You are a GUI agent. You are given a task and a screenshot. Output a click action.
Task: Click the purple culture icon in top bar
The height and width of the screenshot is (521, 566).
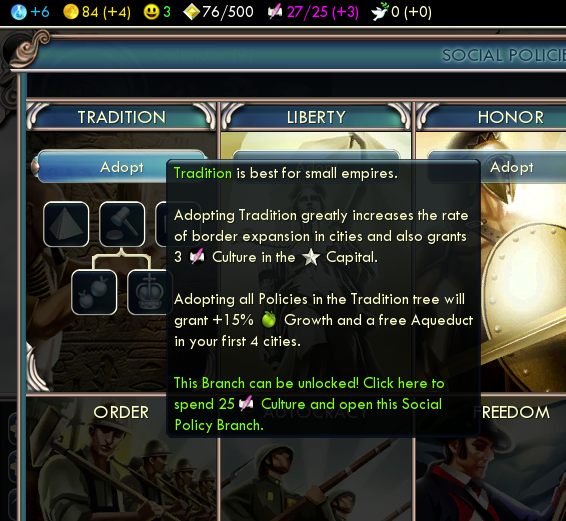(x=275, y=12)
